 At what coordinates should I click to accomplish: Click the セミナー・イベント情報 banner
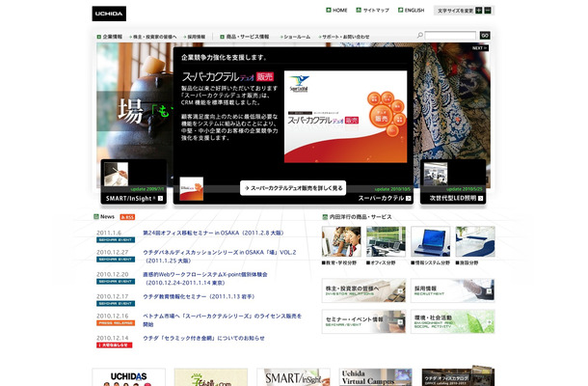pyautogui.click(x=363, y=321)
